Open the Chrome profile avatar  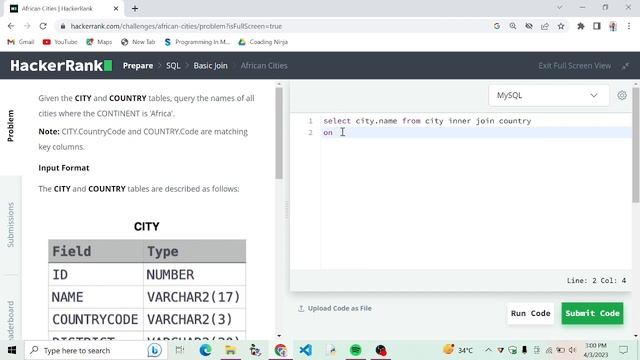click(613, 26)
